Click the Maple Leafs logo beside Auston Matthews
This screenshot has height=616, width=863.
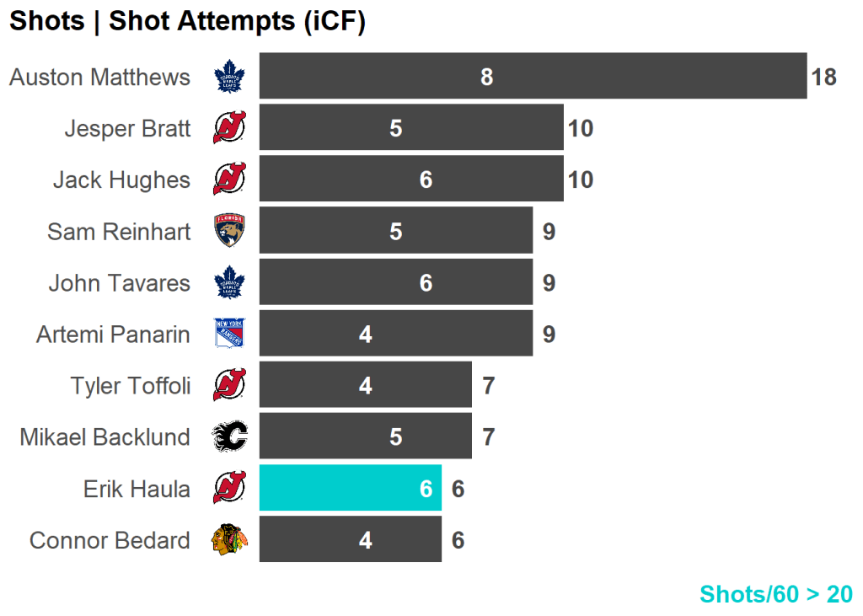tap(228, 77)
